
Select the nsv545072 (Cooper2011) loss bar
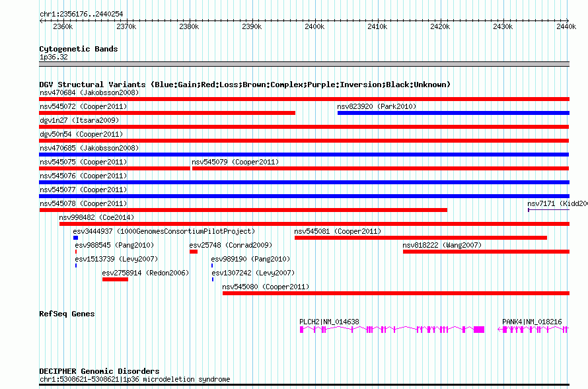(167, 113)
